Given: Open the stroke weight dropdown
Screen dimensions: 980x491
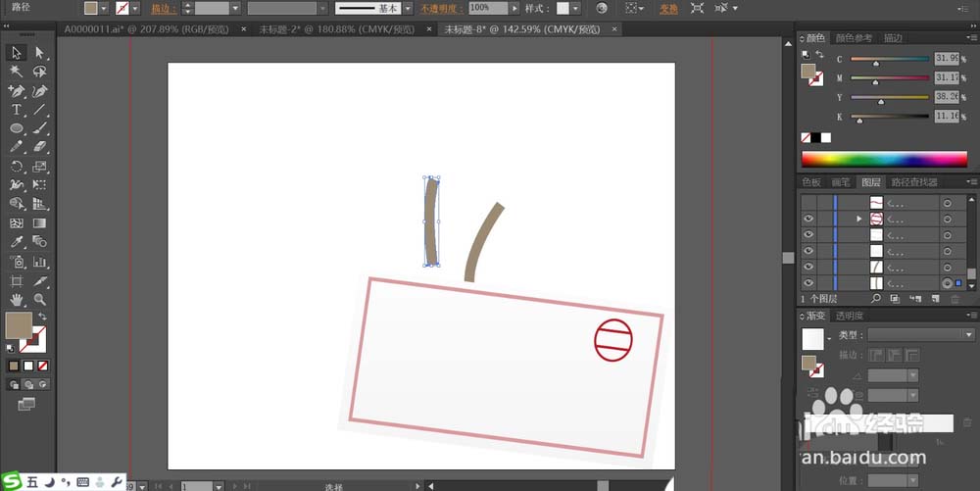Looking at the screenshot, I should (x=235, y=9).
